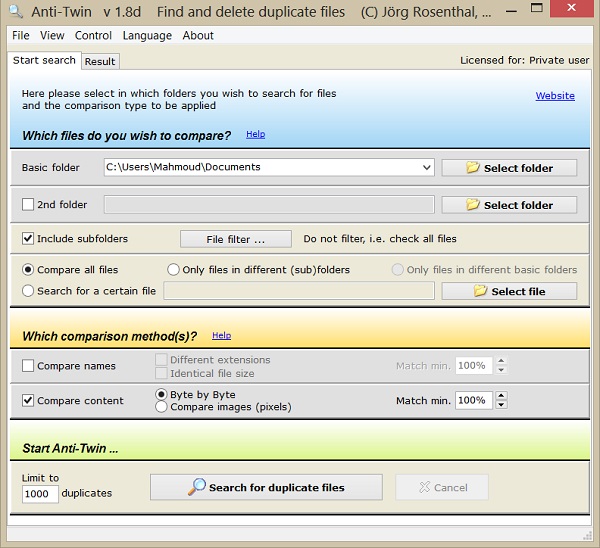Increase Compare content Match min. value

501,396
